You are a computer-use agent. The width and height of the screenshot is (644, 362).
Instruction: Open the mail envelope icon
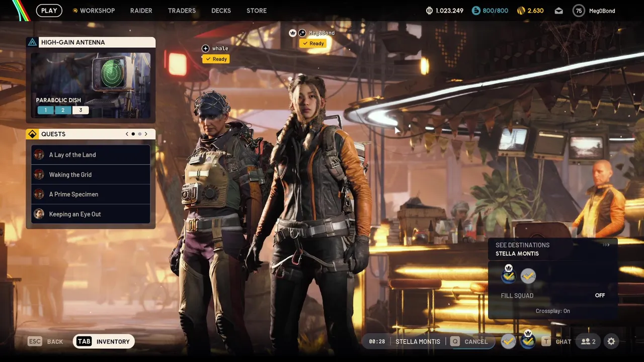click(559, 11)
